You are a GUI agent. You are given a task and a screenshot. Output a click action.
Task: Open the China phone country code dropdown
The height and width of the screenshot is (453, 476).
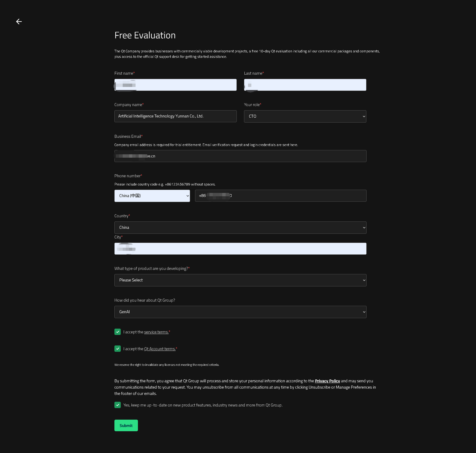(x=152, y=196)
